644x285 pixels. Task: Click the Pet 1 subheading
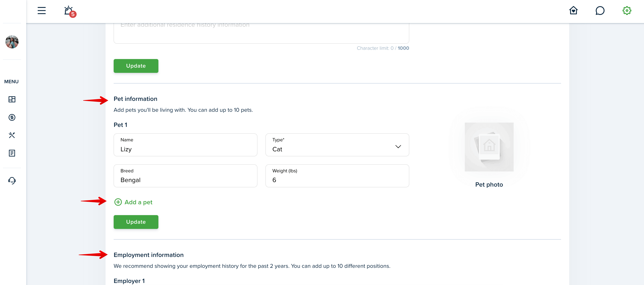click(120, 125)
